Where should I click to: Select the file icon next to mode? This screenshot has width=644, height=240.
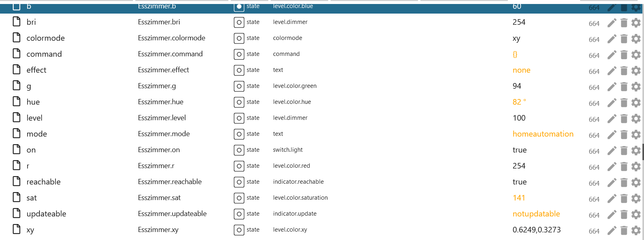point(17,133)
